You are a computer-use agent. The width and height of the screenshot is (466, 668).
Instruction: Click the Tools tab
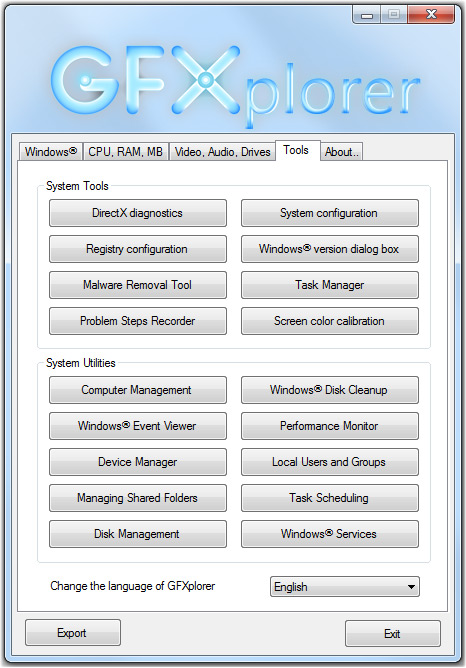click(x=297, y=150)
